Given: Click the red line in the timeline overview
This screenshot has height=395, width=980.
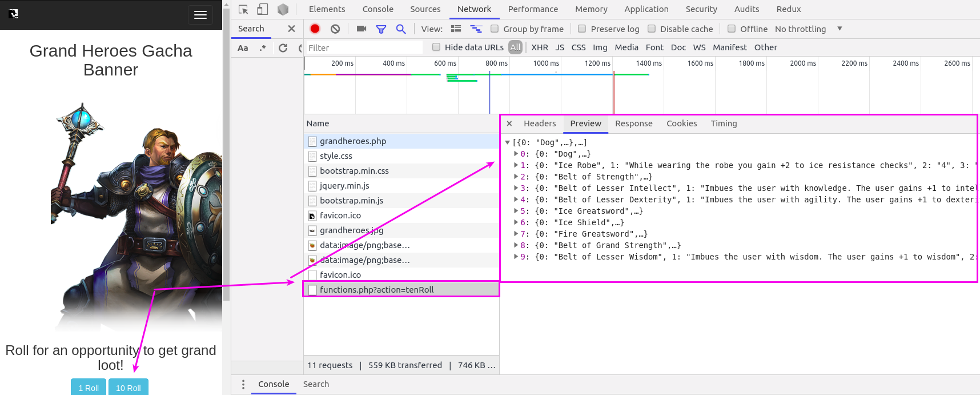Looking at the screenshot, I should tap(614, 92).
